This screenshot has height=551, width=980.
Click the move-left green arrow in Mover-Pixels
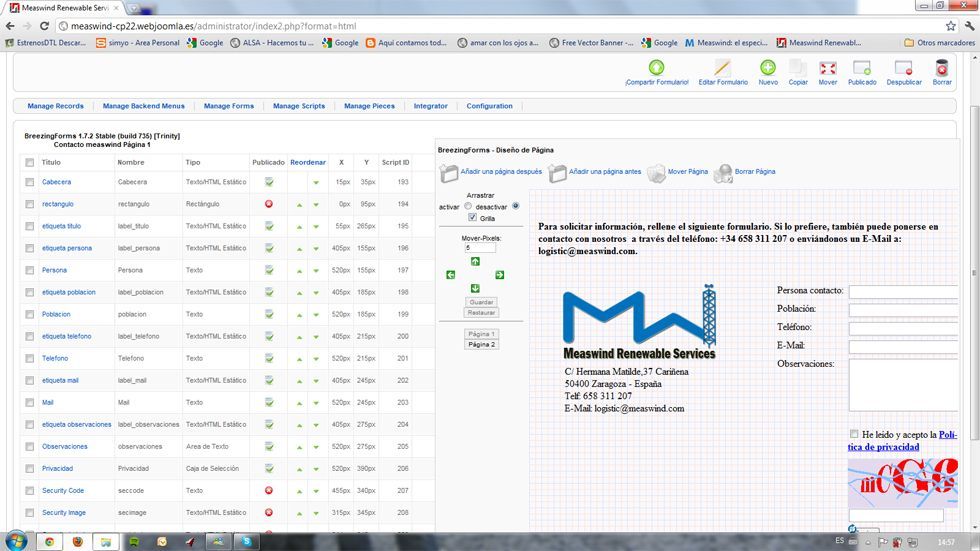[x=451, y=275]
